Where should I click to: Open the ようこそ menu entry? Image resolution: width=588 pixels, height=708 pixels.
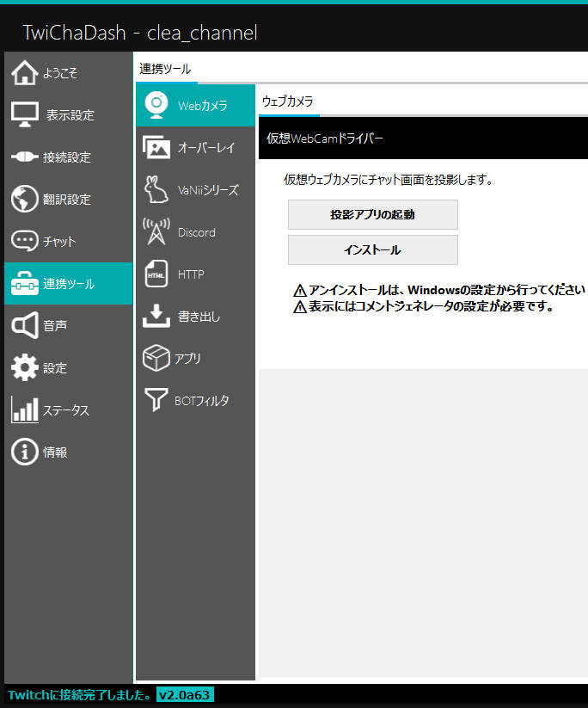point(60,73)
